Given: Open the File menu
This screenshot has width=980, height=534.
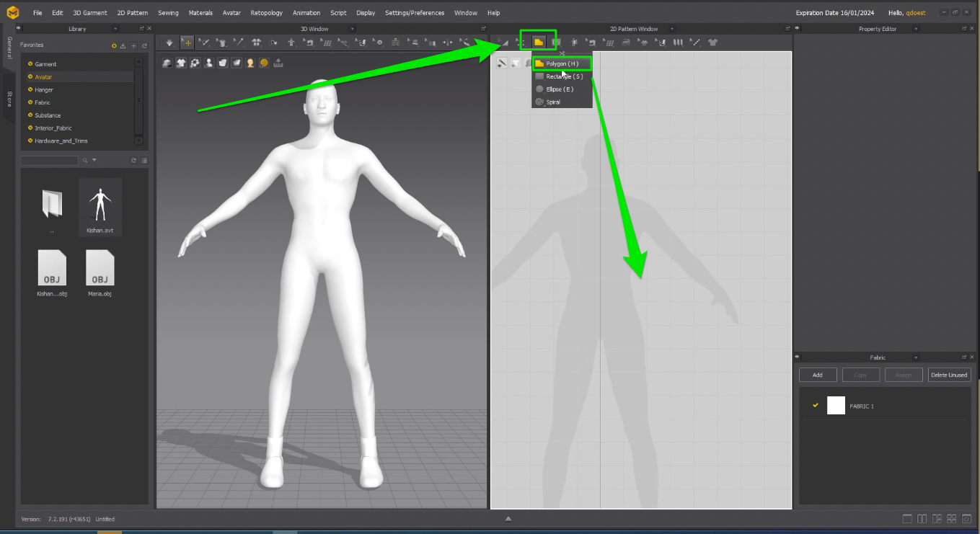Looking at the screenshot, I should pyautogui.click(x=37, y=13).
